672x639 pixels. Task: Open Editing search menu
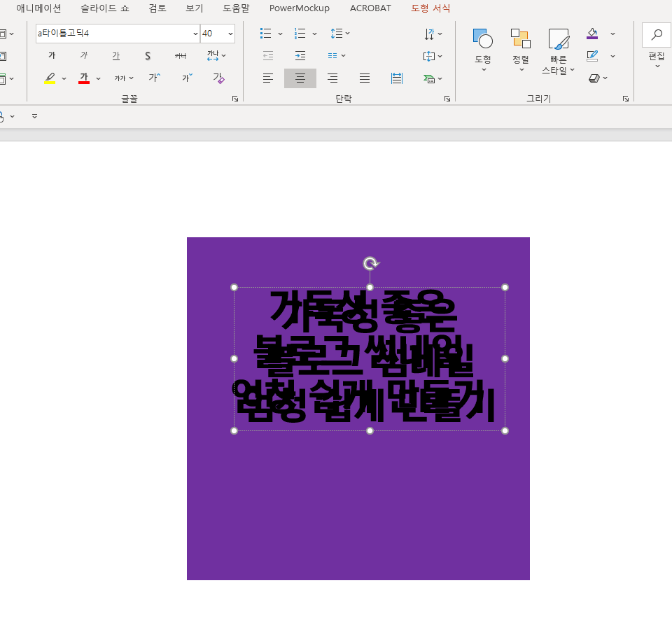pyautogui.click(x=656, y=45)
